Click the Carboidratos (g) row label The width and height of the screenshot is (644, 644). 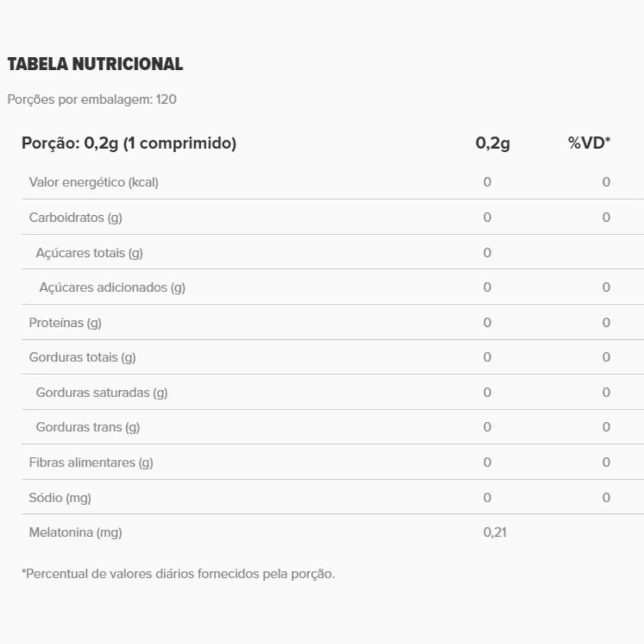(x=75, y=217)
